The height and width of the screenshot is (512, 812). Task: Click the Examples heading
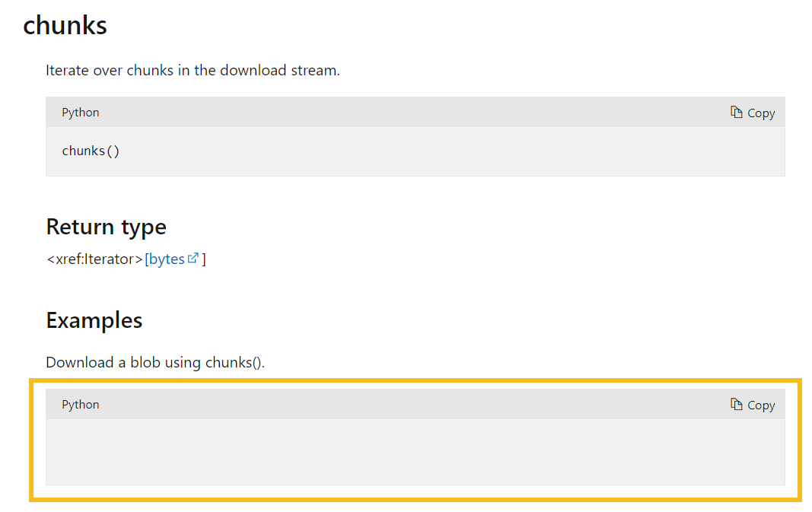(94, 320)
